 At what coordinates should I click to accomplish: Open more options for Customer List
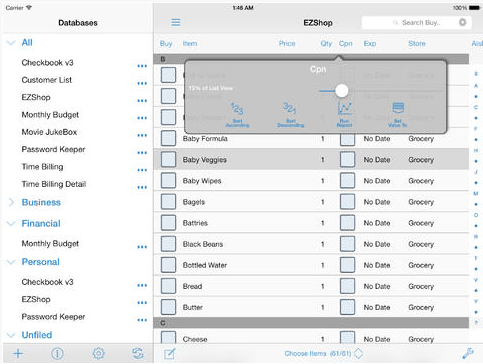point(142,83)
